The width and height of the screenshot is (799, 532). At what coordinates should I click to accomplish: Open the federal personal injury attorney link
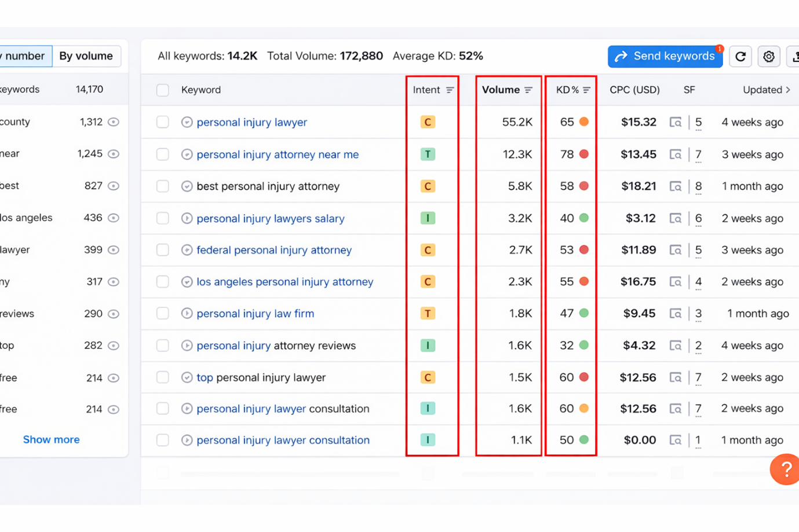[x=274, y=250]
